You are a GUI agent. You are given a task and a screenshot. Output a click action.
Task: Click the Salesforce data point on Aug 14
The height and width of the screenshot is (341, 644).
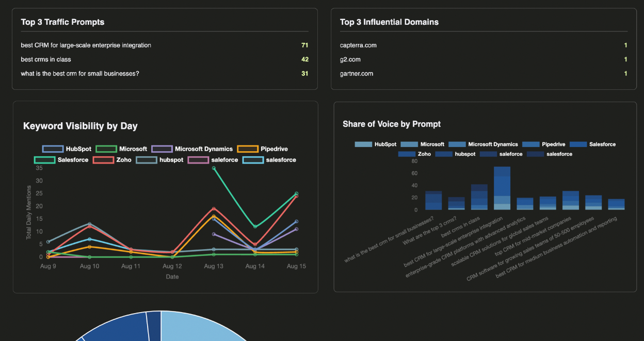pos(255,226)
